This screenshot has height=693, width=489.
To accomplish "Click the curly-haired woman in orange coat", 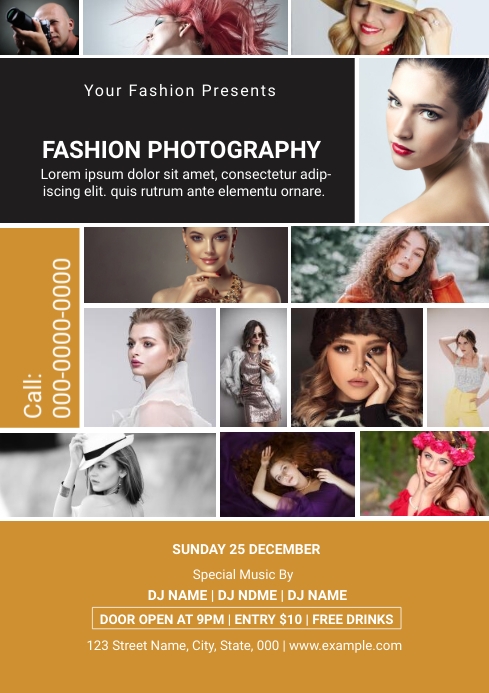I will click(x=390, y=265).
